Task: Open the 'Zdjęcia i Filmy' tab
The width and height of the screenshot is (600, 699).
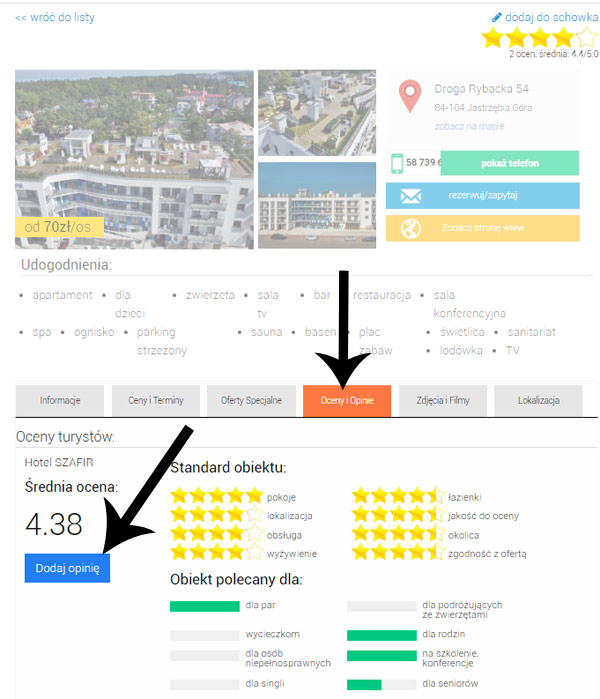Action: (443, 400)
